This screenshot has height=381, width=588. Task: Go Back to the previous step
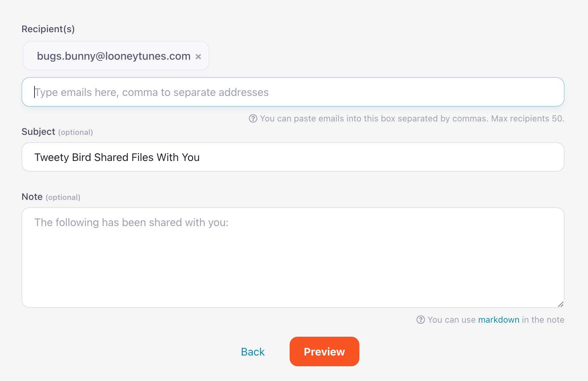(x=253, y=352)
